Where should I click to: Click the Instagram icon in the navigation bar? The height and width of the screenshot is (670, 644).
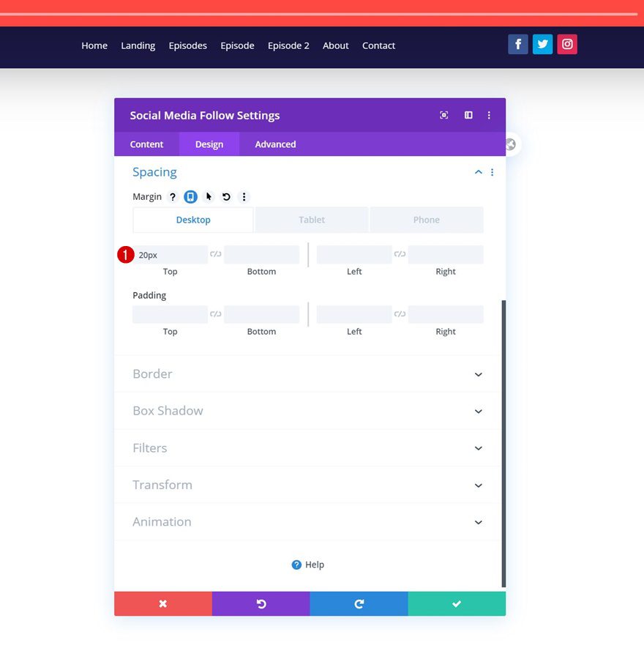567,44
